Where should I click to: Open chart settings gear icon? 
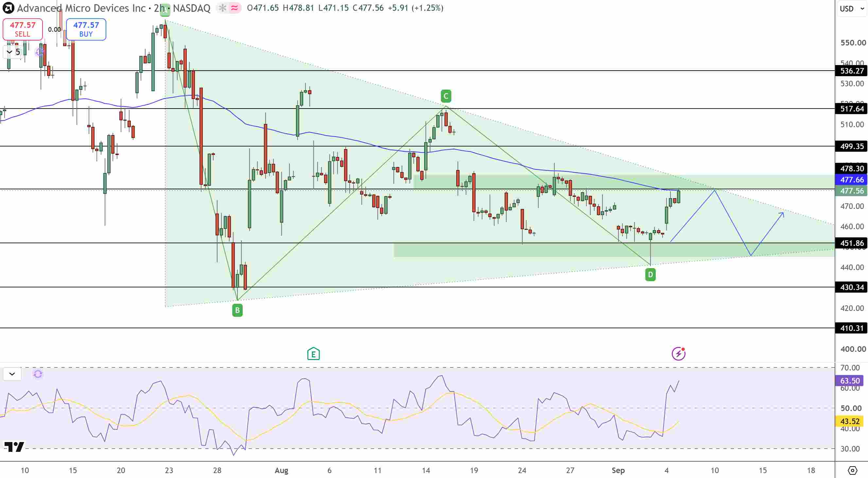tap(852, 470)
